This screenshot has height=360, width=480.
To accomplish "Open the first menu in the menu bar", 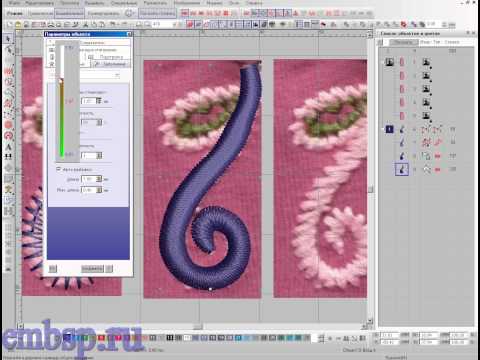I will (14, 3).
